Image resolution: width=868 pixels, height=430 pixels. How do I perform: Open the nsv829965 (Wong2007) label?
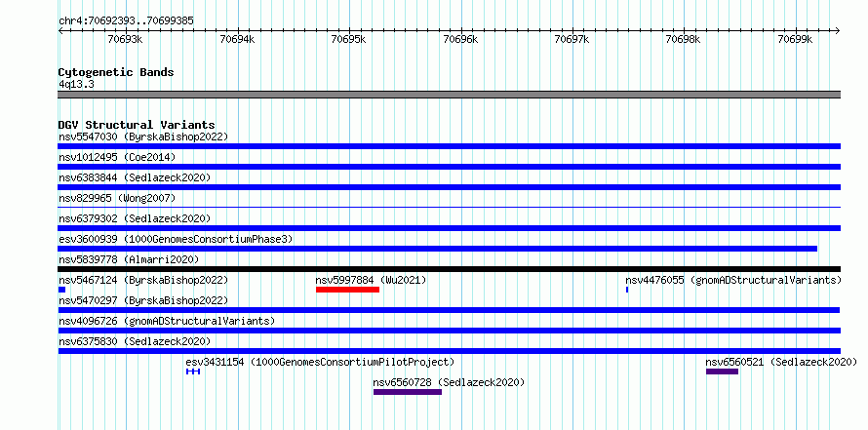(x=117, y=198)
